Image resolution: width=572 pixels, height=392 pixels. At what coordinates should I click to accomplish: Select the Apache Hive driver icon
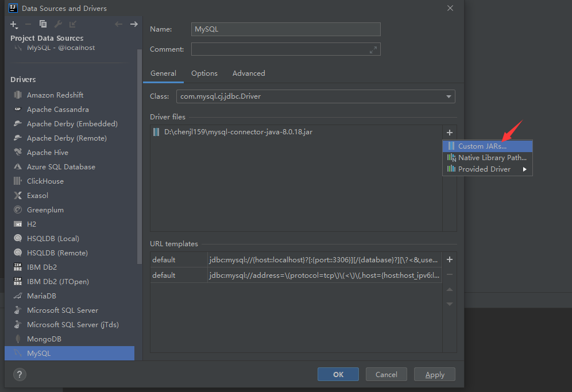(x=17, y=152)
